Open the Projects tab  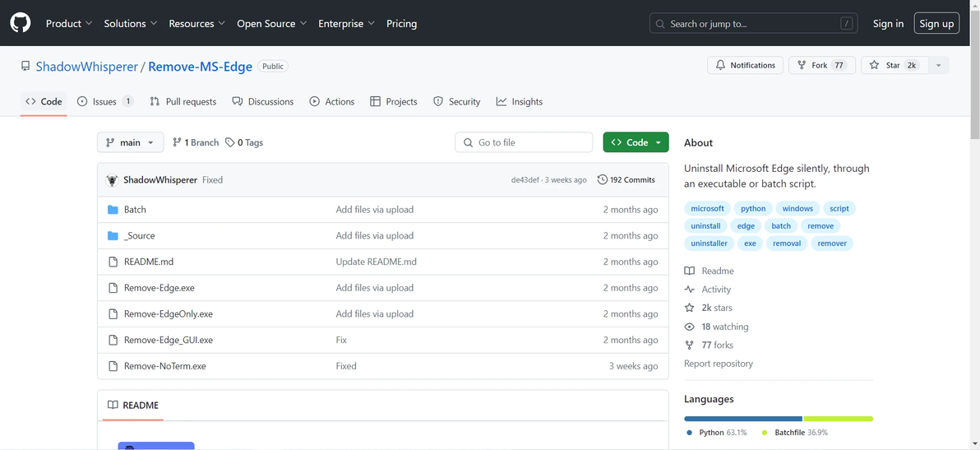point(394,102)
